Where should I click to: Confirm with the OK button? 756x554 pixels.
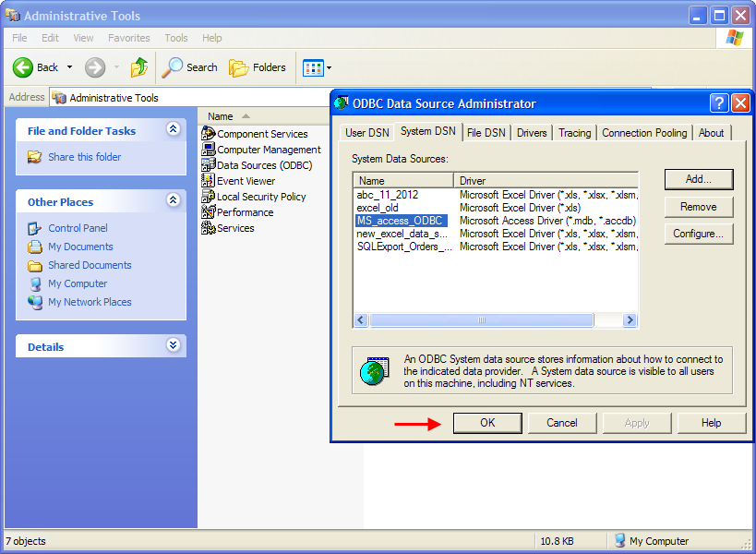tap(487, 423)
